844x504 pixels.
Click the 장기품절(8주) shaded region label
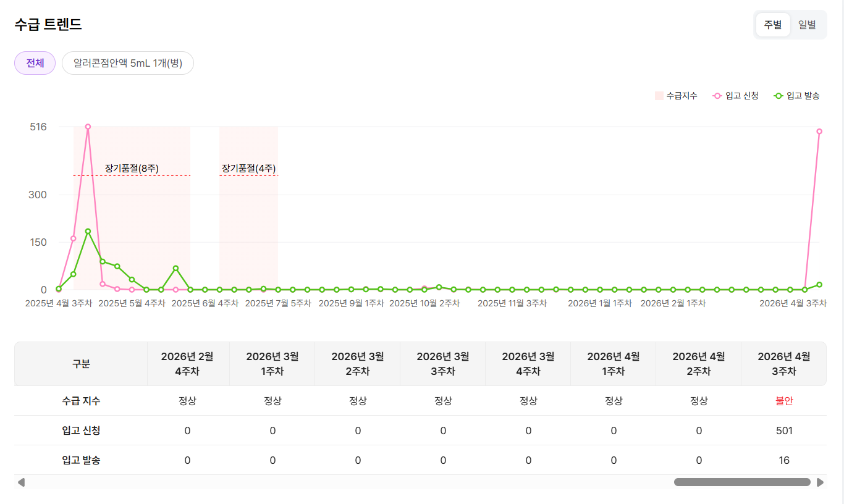[x=132, y=168]
